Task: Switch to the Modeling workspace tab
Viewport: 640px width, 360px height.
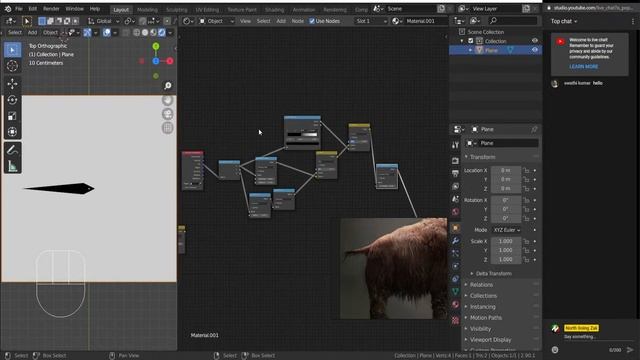Action: click(147, 9)
